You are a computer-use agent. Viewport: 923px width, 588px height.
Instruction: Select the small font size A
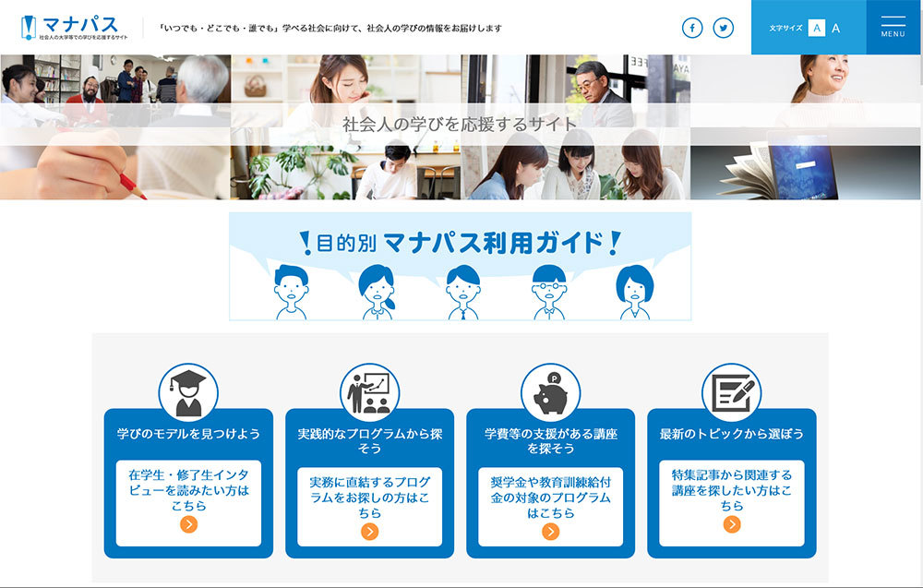tap(816, 28)
